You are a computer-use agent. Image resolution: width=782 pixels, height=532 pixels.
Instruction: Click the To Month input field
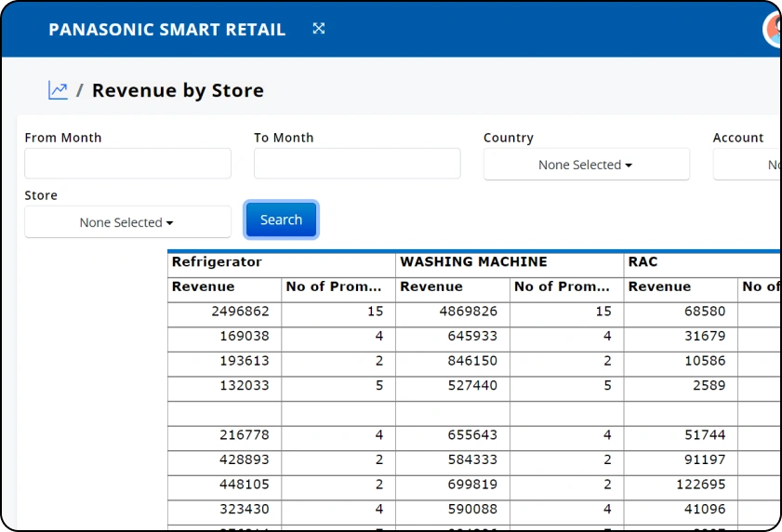coord(357,163)
